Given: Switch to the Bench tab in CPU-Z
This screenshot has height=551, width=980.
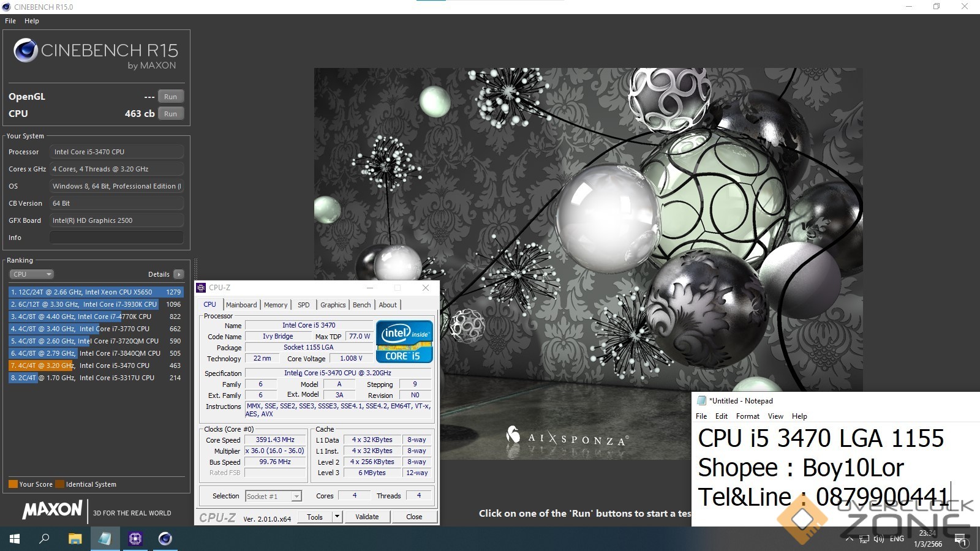Looking at the screenshot, I should point(361,305).
